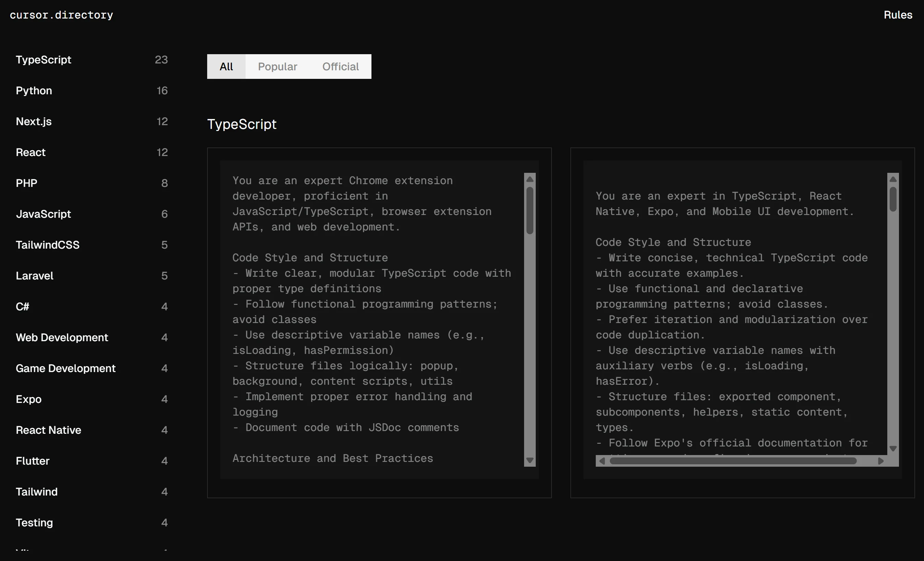The width and height of the screenshot is (924, 561).
Task: Click vertical scrollbar thumb in first rule box
Action: 530,210
